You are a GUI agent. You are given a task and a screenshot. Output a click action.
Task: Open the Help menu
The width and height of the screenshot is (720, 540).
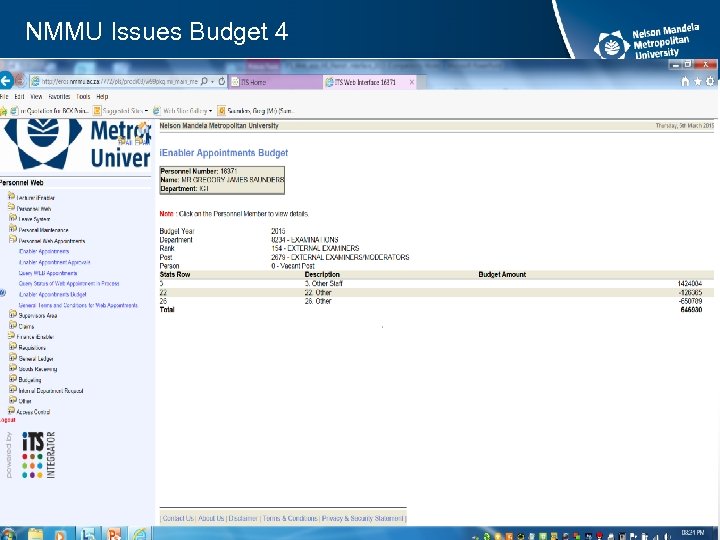pos(102,96)
